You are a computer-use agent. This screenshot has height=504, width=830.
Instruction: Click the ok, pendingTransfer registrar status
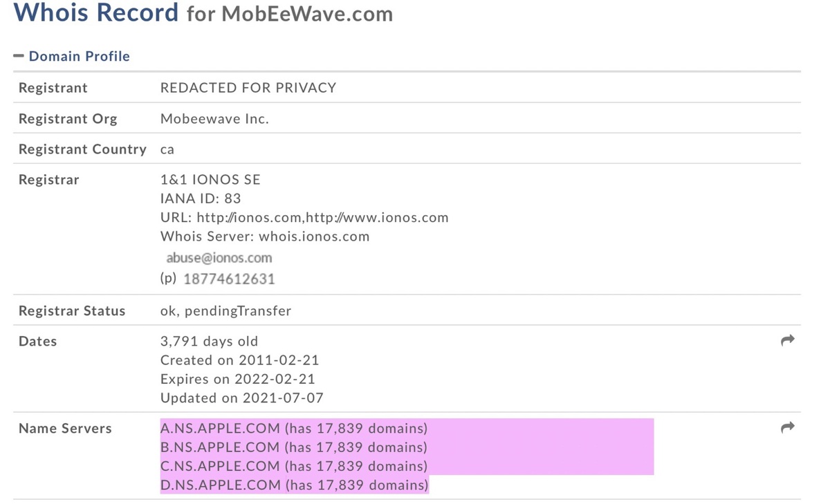coord(225,310)
